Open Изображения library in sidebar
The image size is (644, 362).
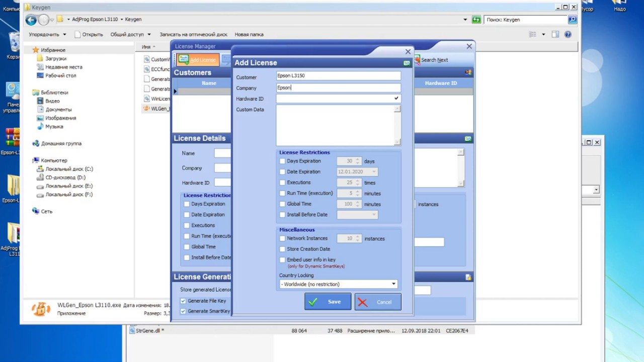point(57,118)
